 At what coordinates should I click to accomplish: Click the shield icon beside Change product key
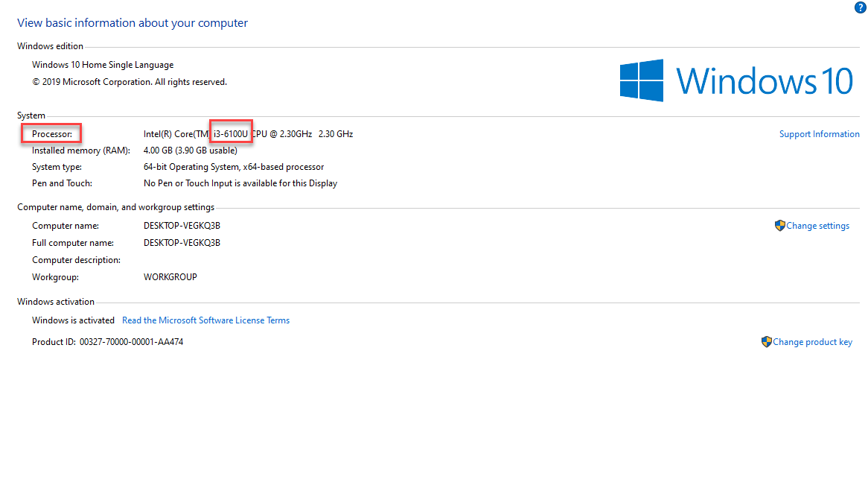tap(766, 342)
